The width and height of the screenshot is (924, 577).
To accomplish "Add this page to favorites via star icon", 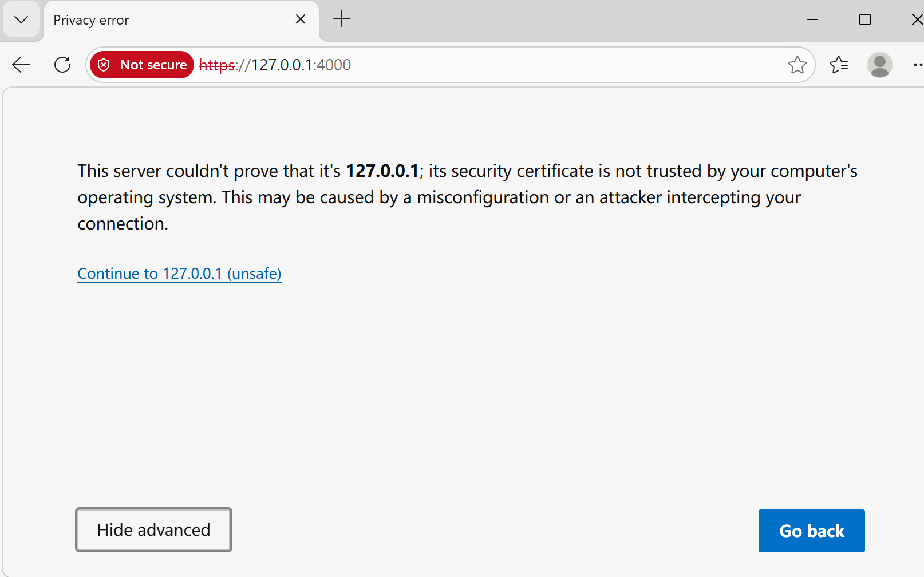I will pyautogui.click(x=797, y=65).
